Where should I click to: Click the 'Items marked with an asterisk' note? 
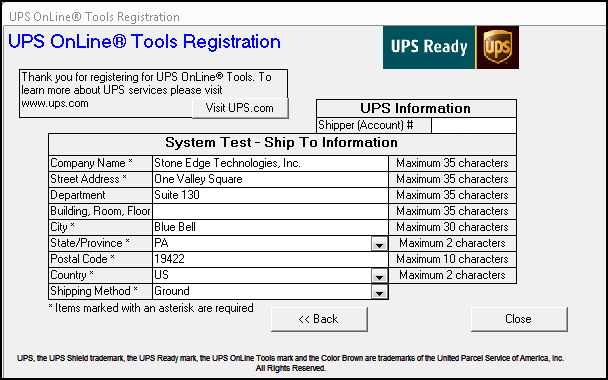tap(151, 308)
